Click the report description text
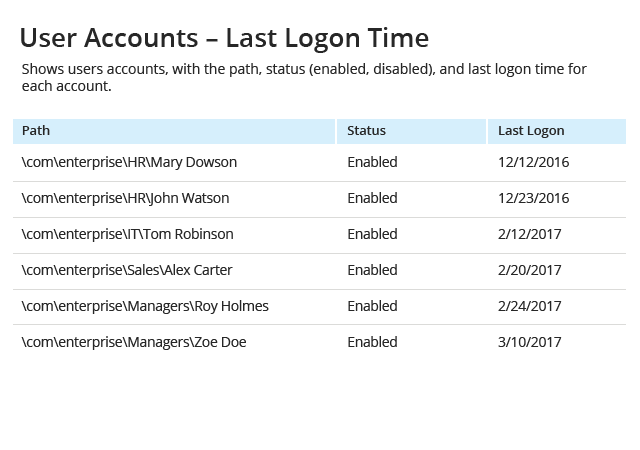Screen dimensions: 640x450 304,78
